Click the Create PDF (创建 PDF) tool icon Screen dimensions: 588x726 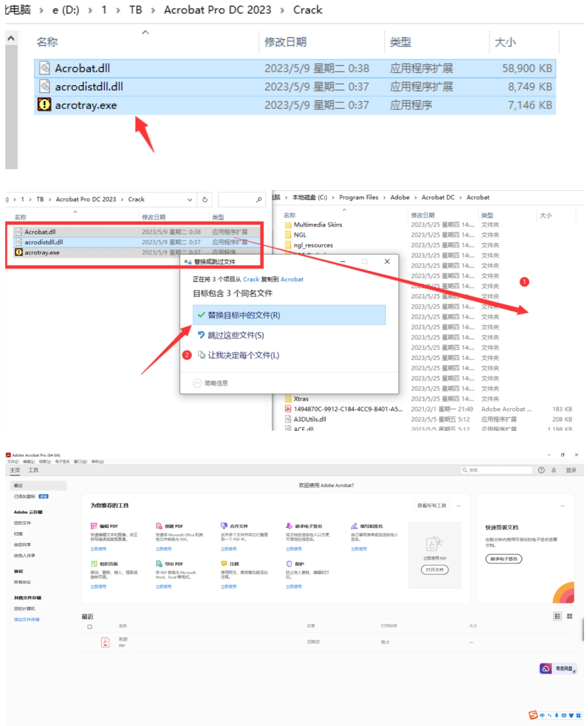click(159, 526)
